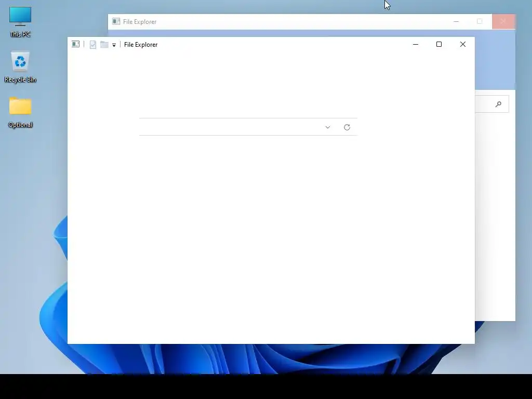This screenshot has width=532, height=399.
Task: Open This PC desktop icon
Action: point(20,21)
